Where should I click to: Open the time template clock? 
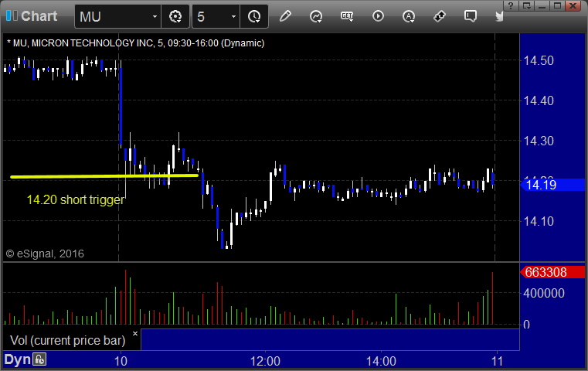click(254, 16)
